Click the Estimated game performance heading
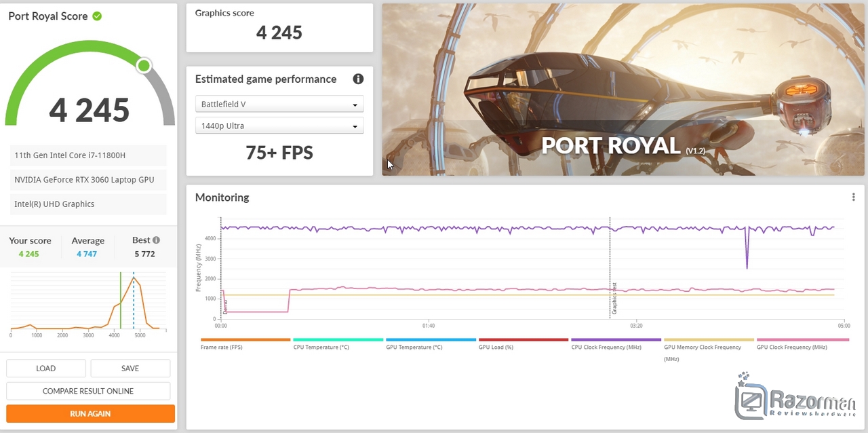Viewport: 868px width, 433px height. (x=266, y=79)
